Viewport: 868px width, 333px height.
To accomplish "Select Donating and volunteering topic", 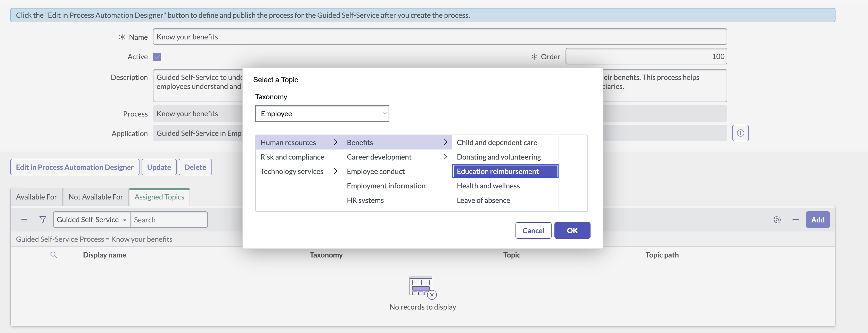I will pos(505,157).
